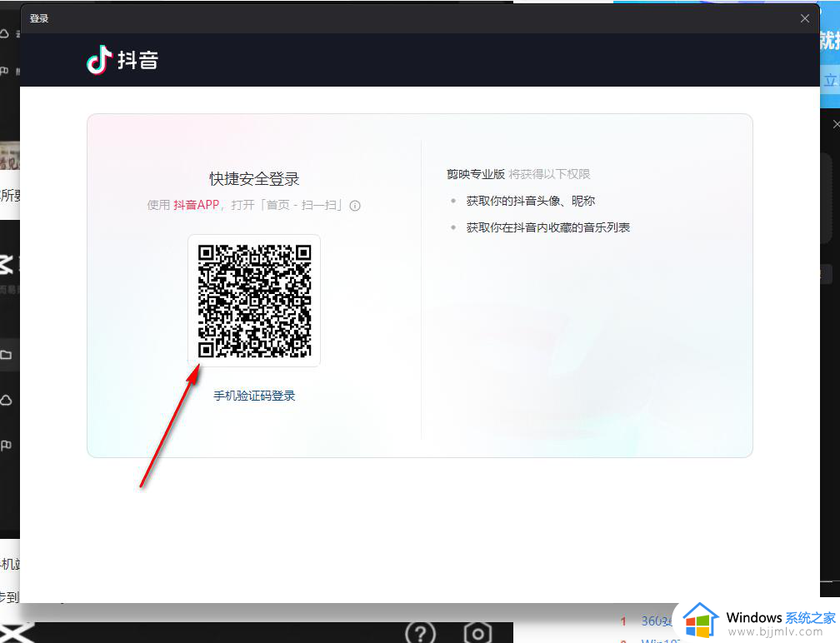Click the login QR code image
This screenshot has width=840, height=643.
(254, 301)
